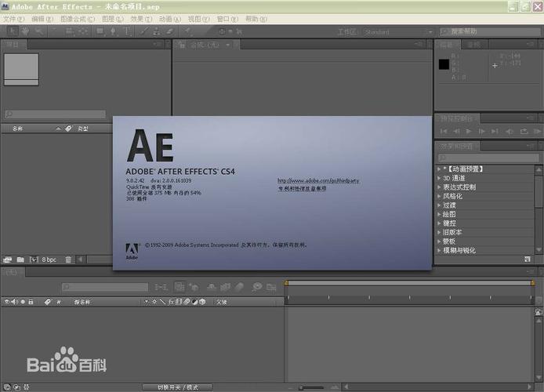Open the 文件 menu
This screenshot has width=544, height=392.
coord(13,19)
